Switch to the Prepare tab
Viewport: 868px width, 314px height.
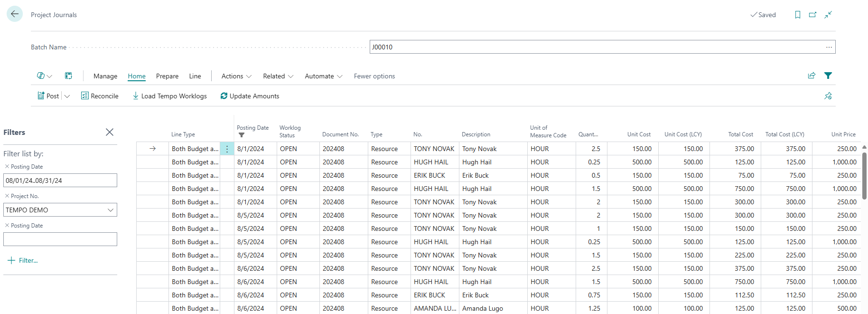167,76
